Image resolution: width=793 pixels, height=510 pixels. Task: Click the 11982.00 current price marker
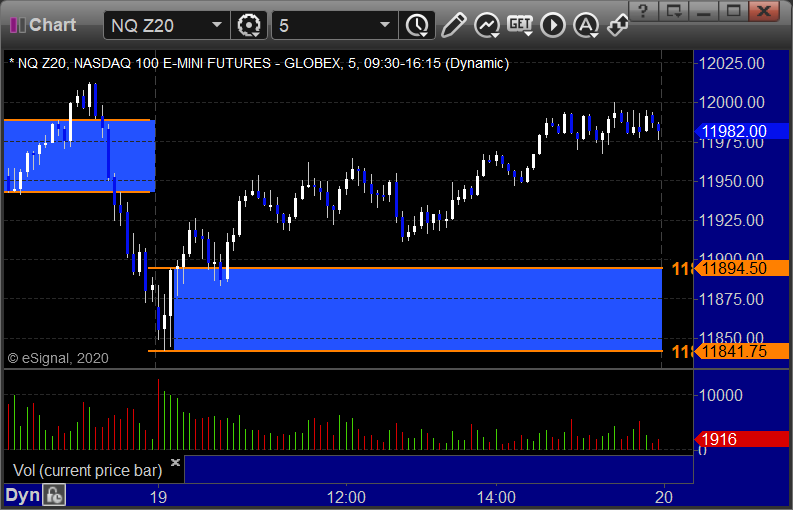click(x=741, y=132)
